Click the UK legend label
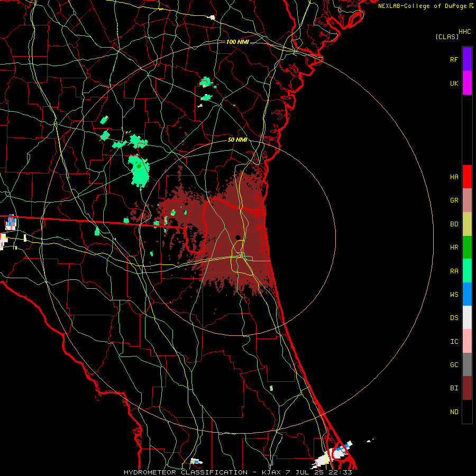This screenshot has width=476, height=476. (454, 83)
